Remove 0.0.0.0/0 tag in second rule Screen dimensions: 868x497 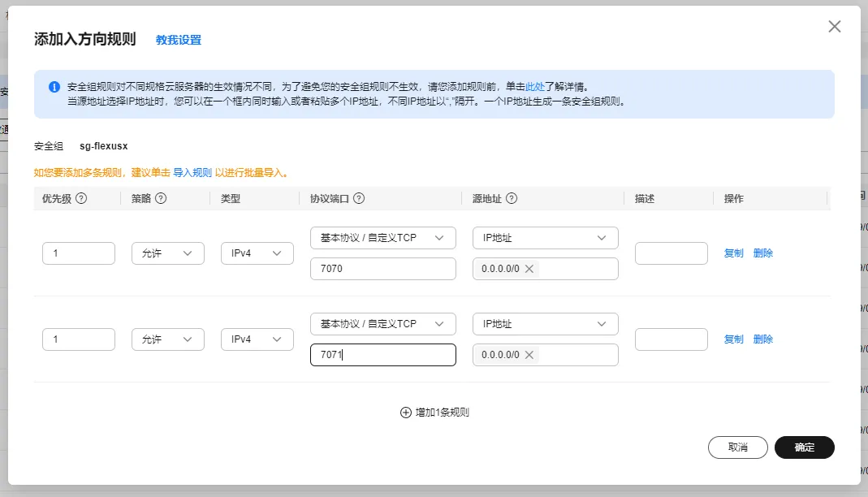pyautogui.click(x=529, y=355)
